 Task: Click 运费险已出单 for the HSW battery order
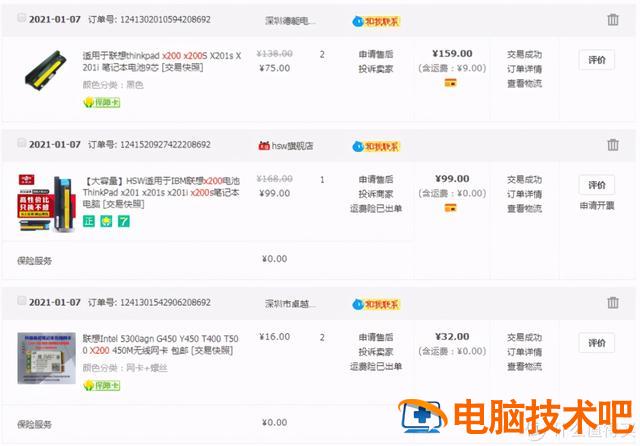click(x=376, y=209)
